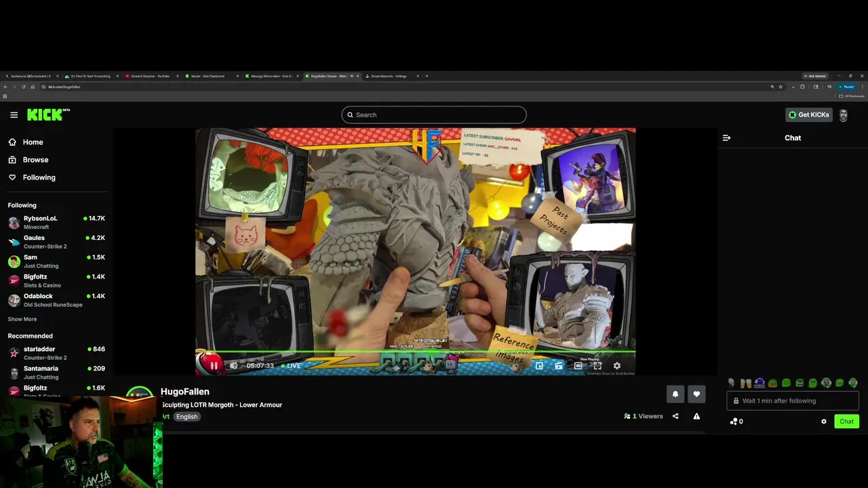Pick the last emote in chat row
The image size is (868, 488).
point(853,383)
